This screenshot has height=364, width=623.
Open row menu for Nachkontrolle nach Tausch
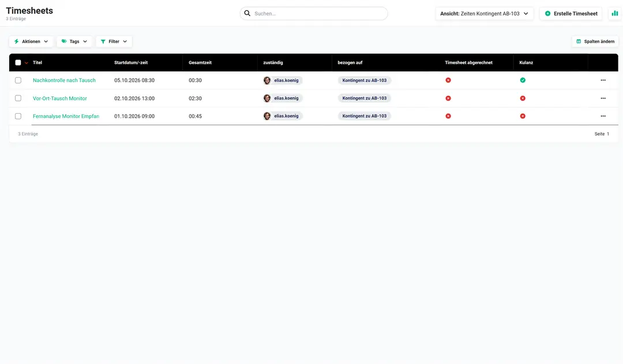pos(603,80)
